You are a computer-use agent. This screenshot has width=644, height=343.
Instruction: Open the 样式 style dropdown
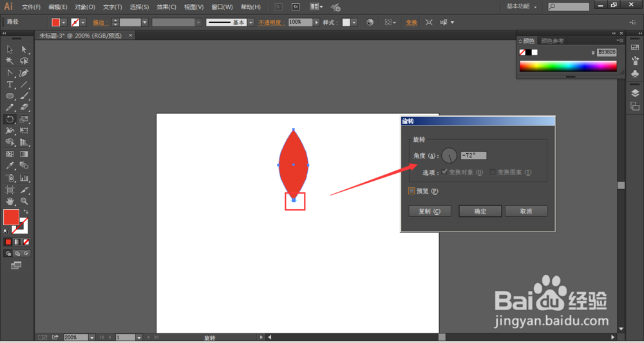coord(354,23)
